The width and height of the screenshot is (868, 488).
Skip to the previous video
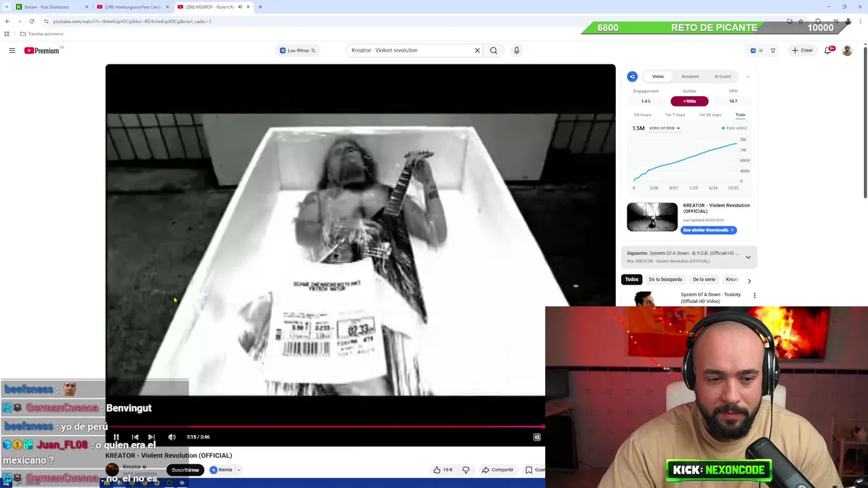[135, 437]
